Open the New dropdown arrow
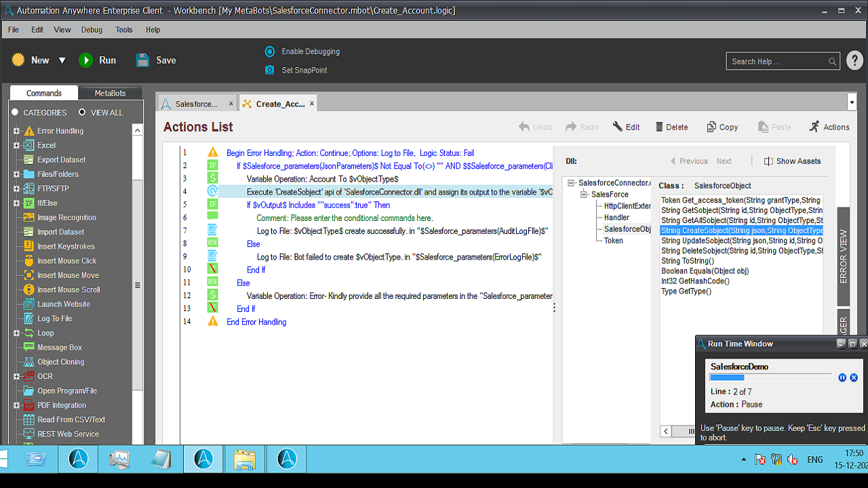Image resolution: width=868 pixels, height=488 pixels. click(62, 60)
